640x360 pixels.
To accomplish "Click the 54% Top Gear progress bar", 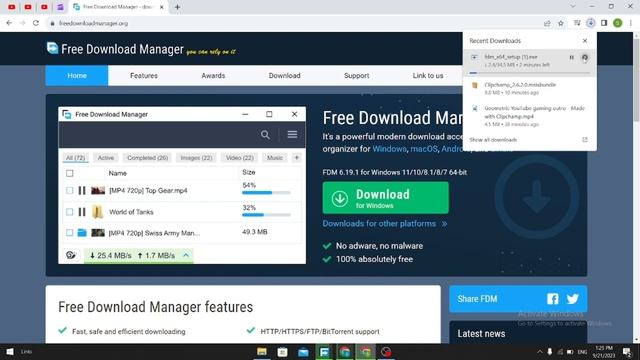I will [x=266, y=193].
